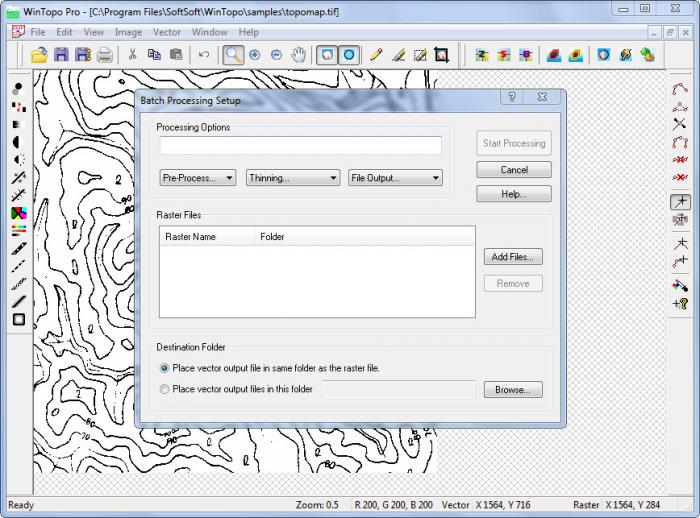Open the Thinning dropdown

point(293,178)
